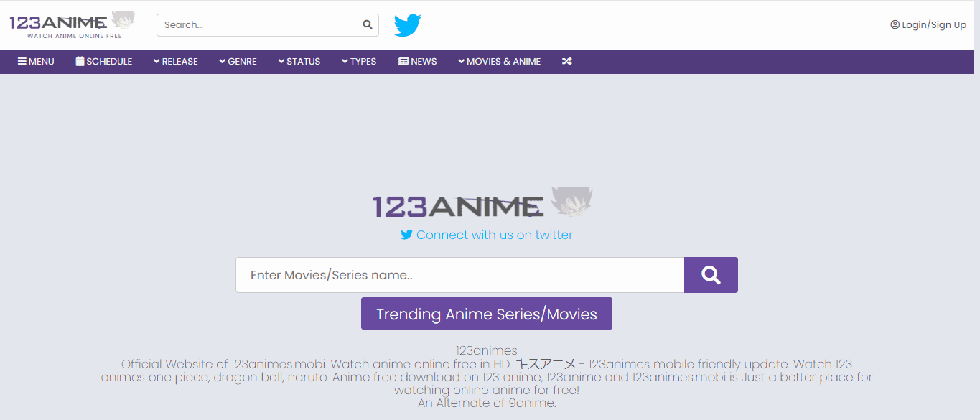Expand the RELEASE dropdown
The width and height of the screenshot is (980, 420).
point(175,62)
